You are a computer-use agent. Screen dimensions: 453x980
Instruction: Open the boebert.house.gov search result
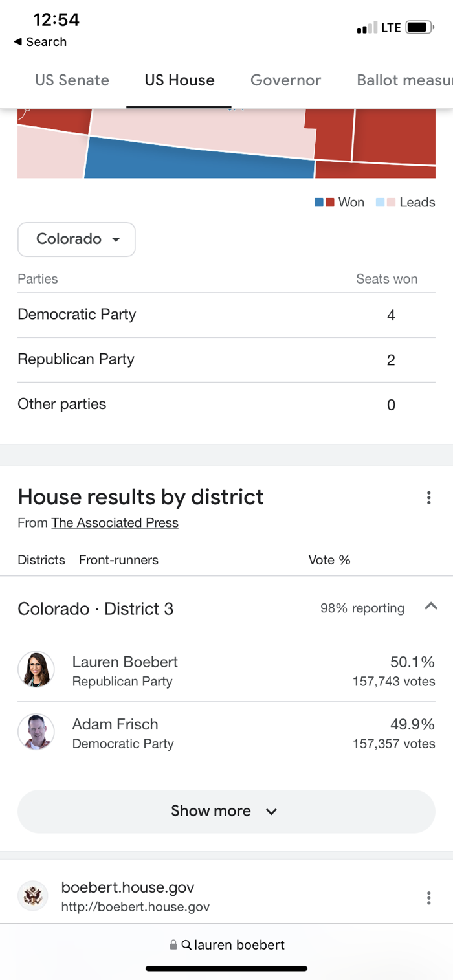tap(127, 887)
